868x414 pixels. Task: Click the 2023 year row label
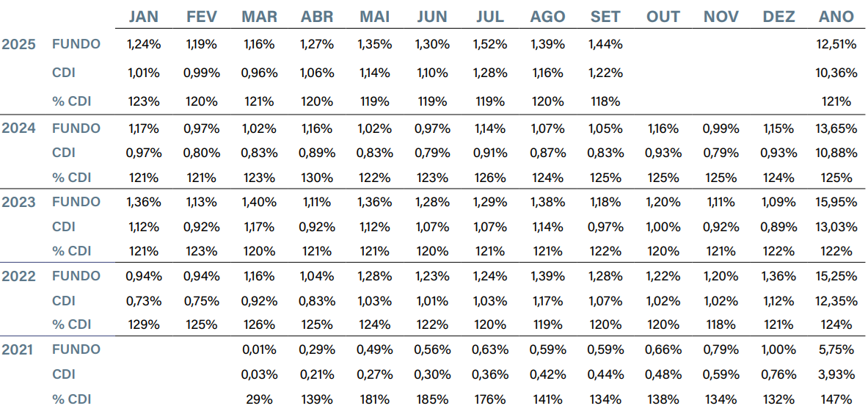click(x=20, y=202)
